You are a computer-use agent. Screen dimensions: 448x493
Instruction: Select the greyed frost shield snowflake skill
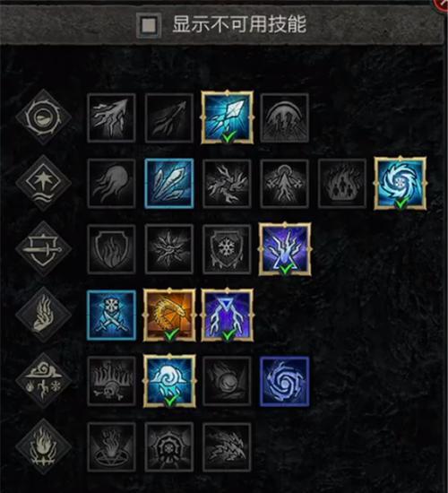pos(227,249)
